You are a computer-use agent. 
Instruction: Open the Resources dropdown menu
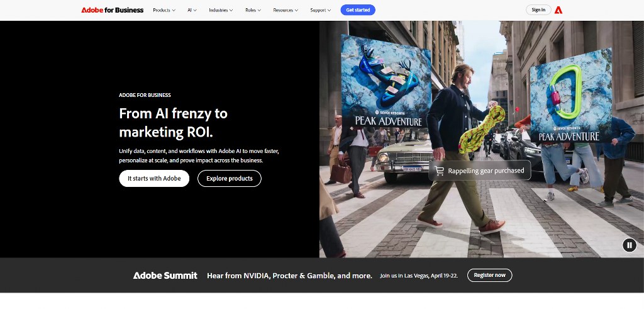pos(286,10)
